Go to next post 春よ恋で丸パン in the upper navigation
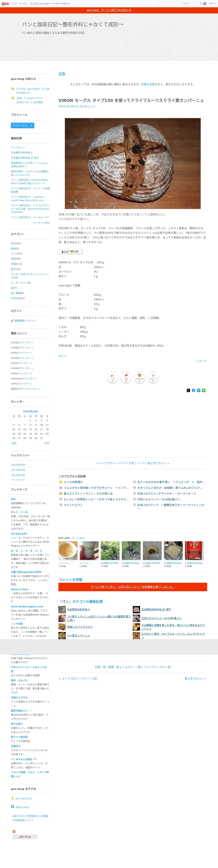This screenshot has height=868, width=218. 157,463
